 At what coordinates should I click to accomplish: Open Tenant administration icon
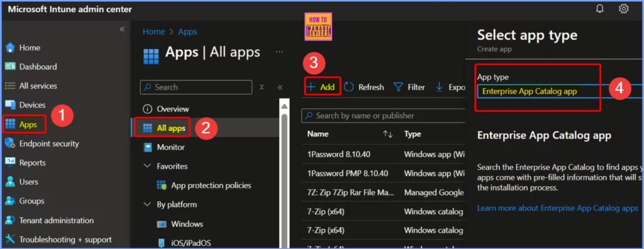[x=10, y=220]
